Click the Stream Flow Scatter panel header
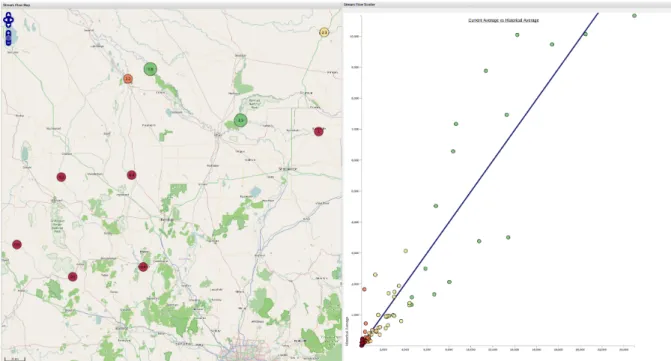 [x=507, y=4]
